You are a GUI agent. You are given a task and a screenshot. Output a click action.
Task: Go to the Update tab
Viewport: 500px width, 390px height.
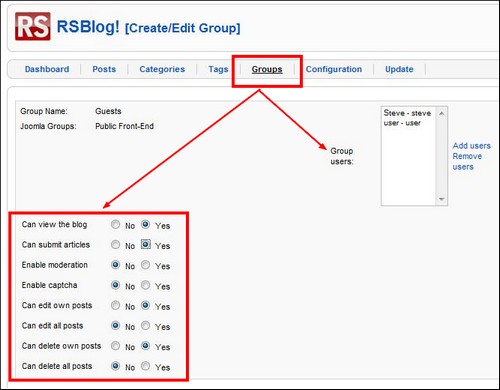pyautogui.click(x=399, y=69)
